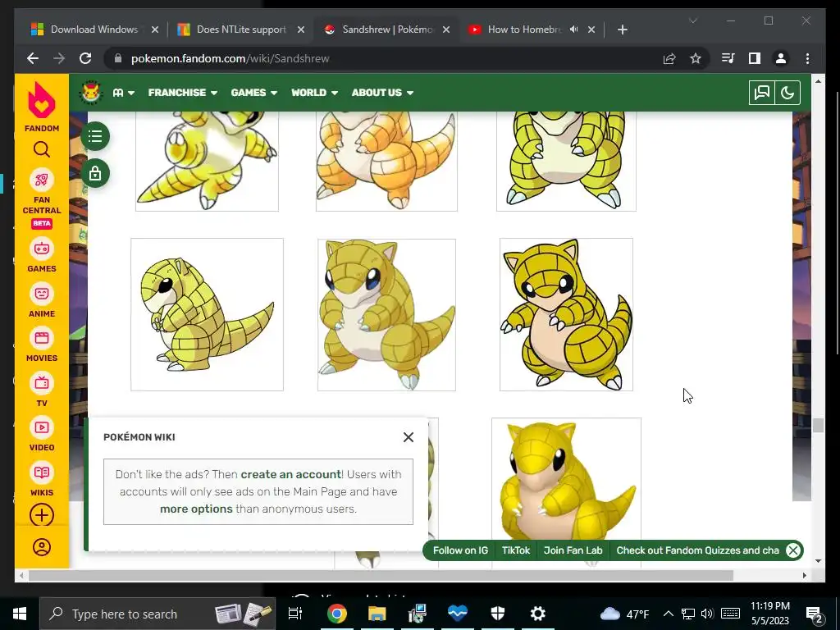Toggle the Chrome side panel
The width and height of the screenshot is (840, 630).
click(755, 58)
